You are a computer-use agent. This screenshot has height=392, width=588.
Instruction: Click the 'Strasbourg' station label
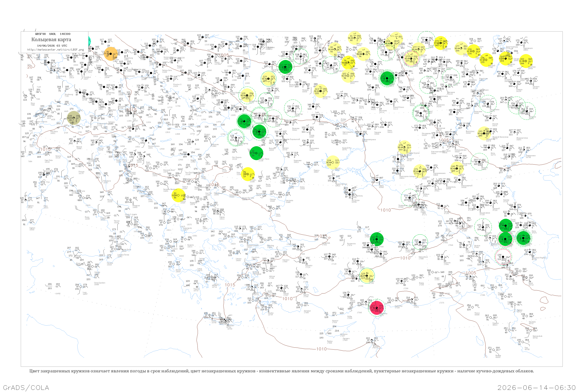coord(69,94)
